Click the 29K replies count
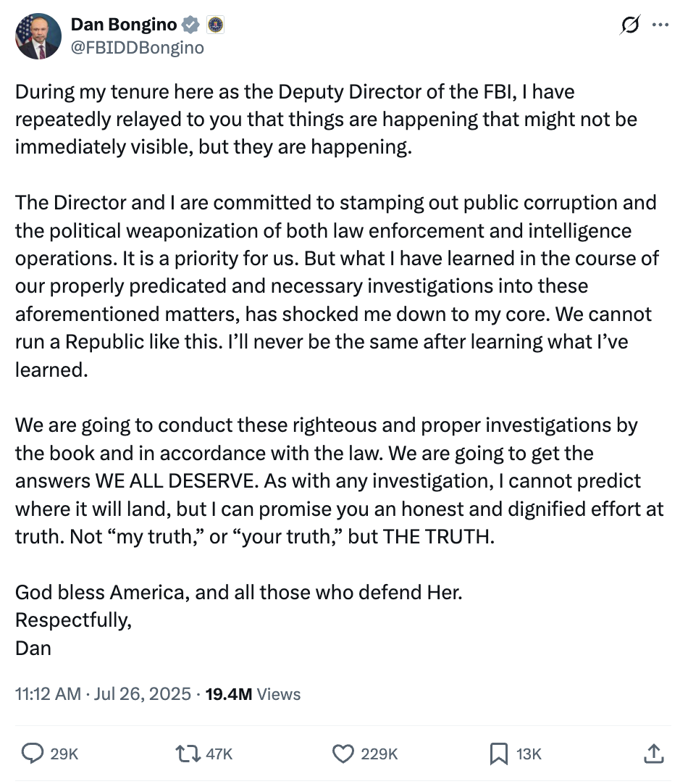This screenshot has height=784, width=688. (x=64, y=754)
